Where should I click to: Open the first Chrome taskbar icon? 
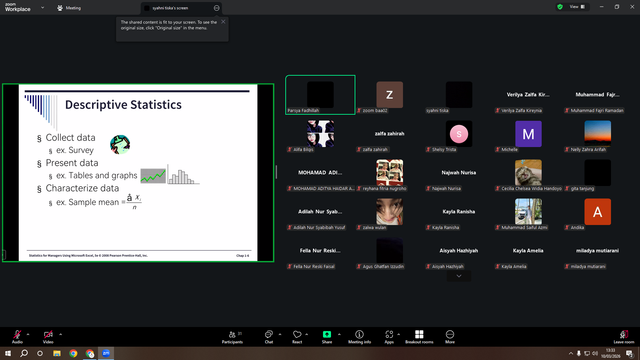(73, 353)
